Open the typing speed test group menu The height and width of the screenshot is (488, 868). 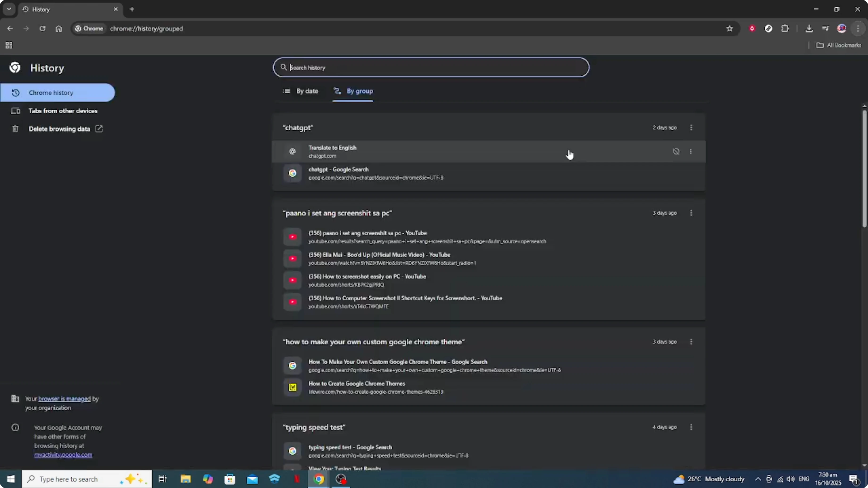point(691,427)
